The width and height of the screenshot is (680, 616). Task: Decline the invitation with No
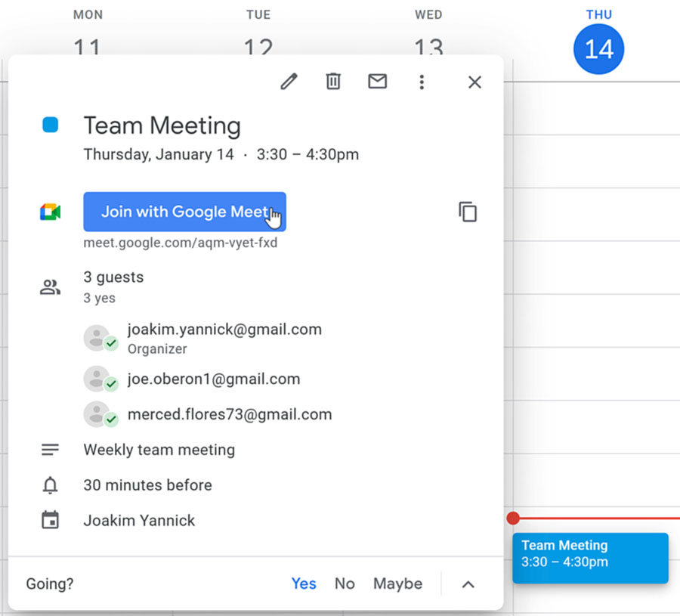[x=345, y=583]
